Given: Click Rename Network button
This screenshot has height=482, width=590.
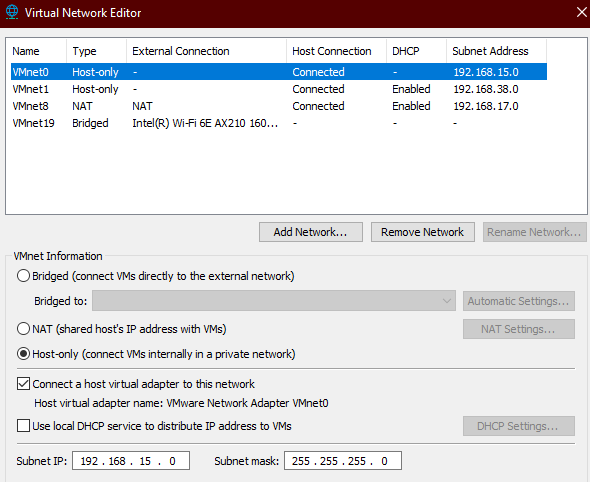Looking at the screenshot, I should pos(534,232).
